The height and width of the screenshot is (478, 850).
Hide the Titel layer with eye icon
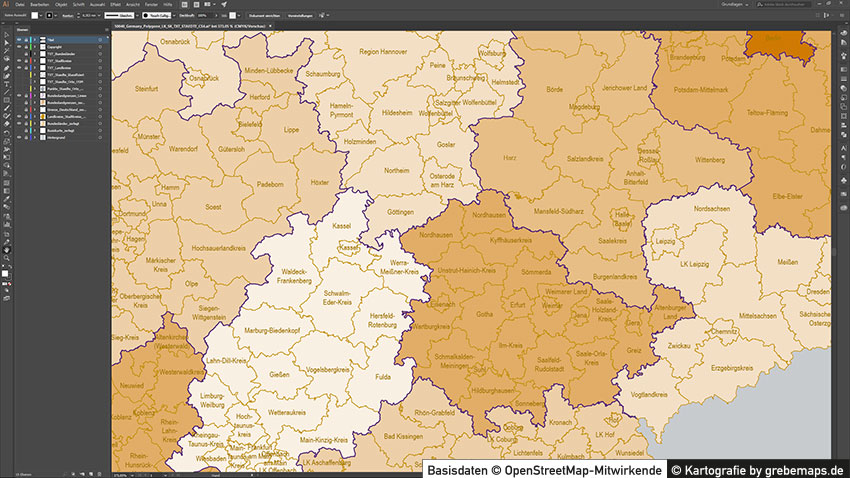click(x=19, y=39)
